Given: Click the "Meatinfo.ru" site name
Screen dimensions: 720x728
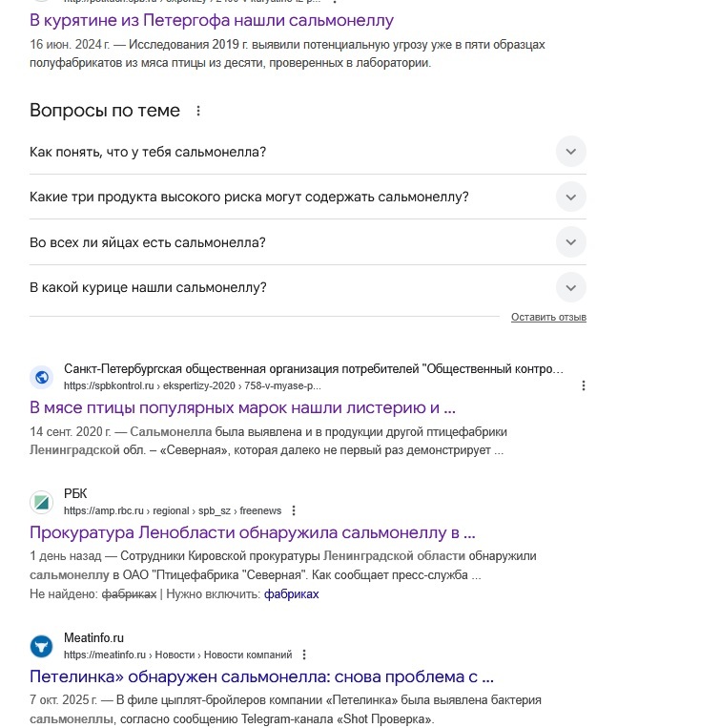Looking at the screenshot, I should [x=94, y=637].
